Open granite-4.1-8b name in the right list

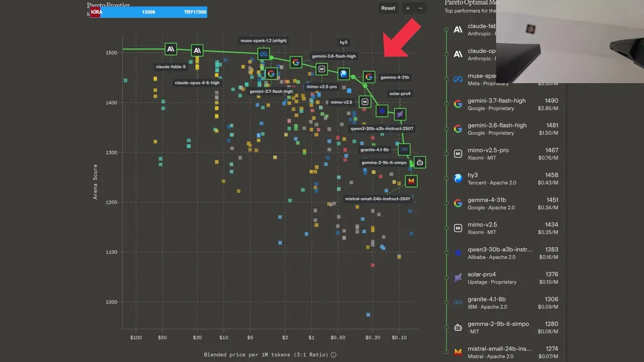pos(487,299)
